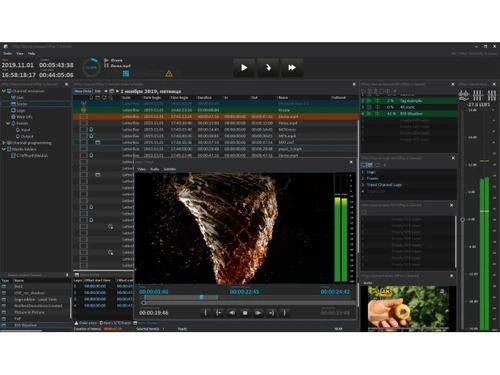Image resolution: width=500 pixels, height=375 pixels.
Task: Open the Video tab in preview window
Action: [x=142, y=169]
